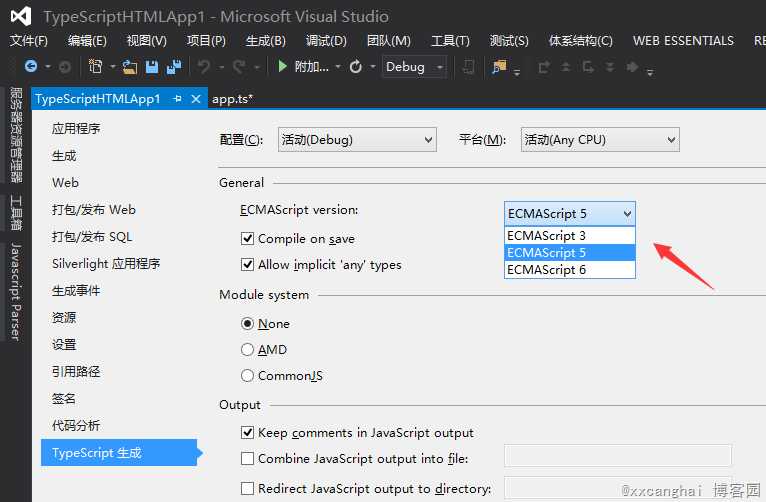Open the 项目(P) menu
The height and width of the screenshot is (502, 766).
coord(206,41)
